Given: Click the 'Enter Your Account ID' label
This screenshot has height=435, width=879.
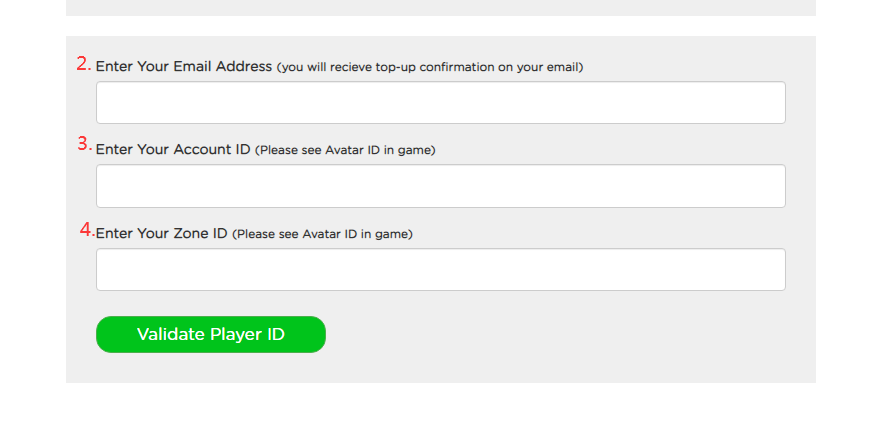Looking at the screenshot, I should coord(173,150).
